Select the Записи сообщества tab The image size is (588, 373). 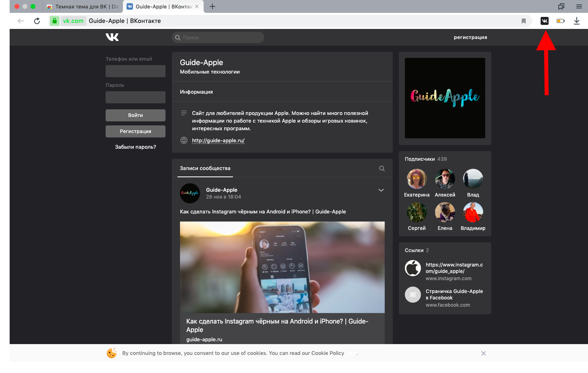point(205,168)
